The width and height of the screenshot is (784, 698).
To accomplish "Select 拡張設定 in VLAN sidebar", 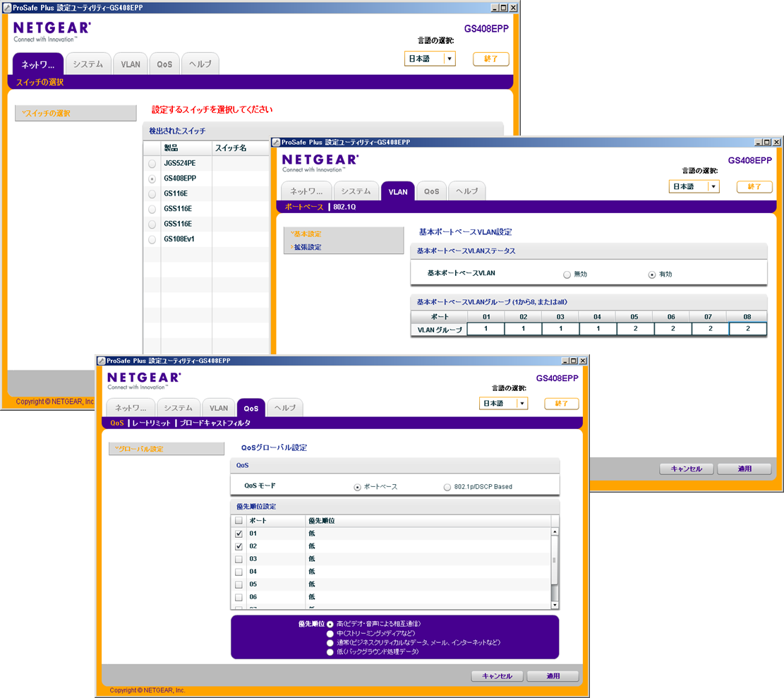I will [x=308, y=247].
